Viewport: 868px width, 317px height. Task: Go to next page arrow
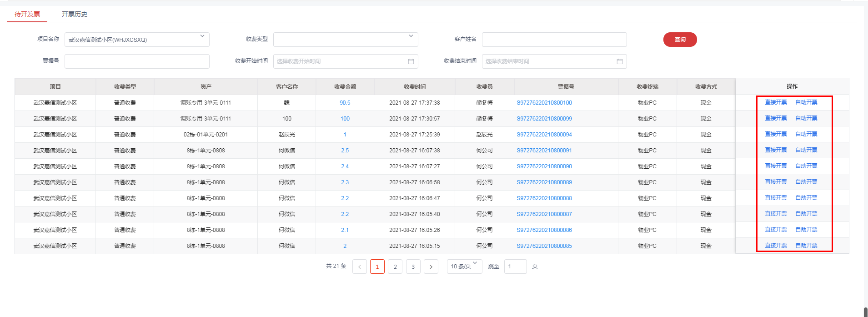tap(431, 267)
